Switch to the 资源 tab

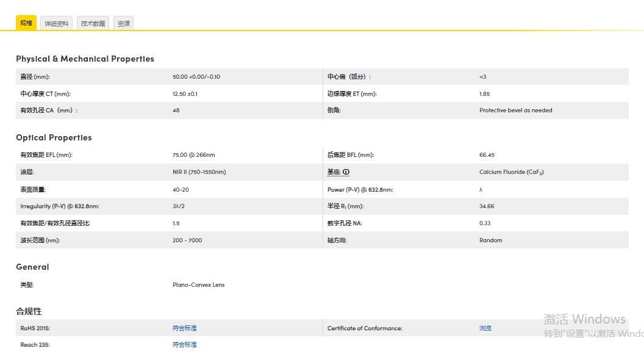coord(124,23)
